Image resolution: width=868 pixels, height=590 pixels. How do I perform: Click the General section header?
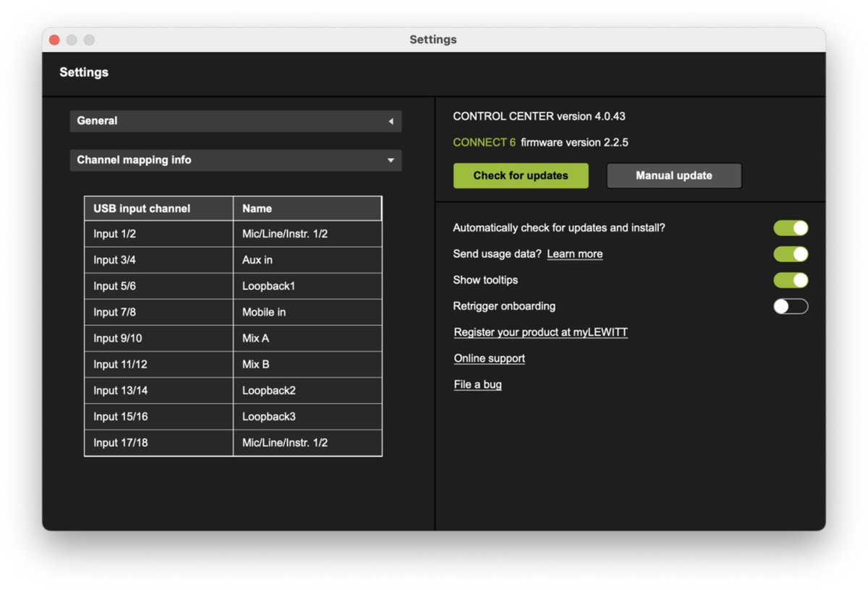pos(235,122)
